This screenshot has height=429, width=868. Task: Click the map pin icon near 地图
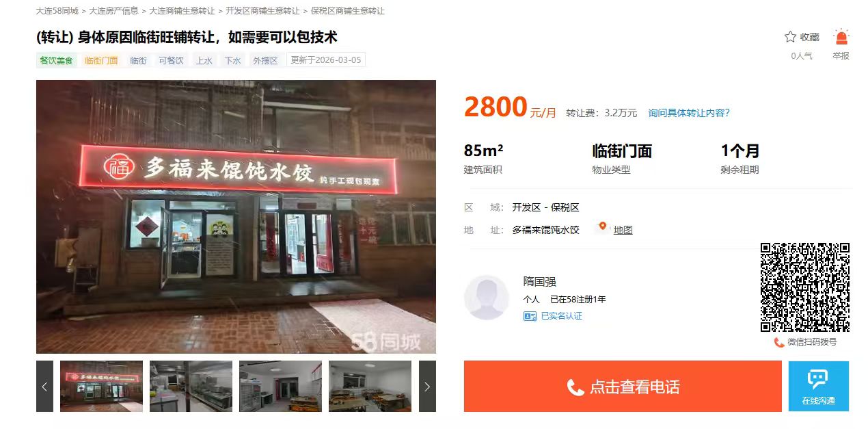tap(602, 226)
